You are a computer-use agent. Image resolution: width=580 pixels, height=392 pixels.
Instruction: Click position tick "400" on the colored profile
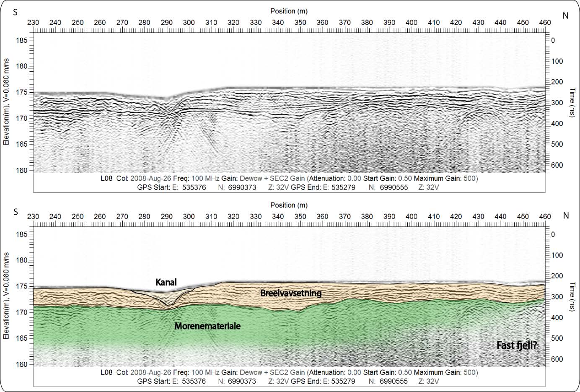(412, 216)
